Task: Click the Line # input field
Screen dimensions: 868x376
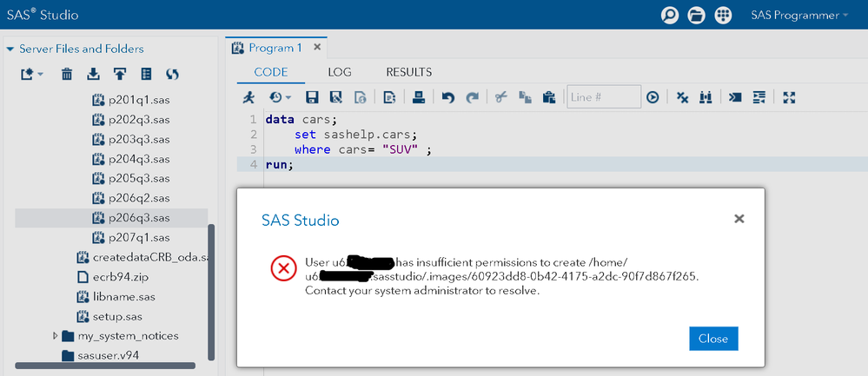Action: click(x=603, y=97)
